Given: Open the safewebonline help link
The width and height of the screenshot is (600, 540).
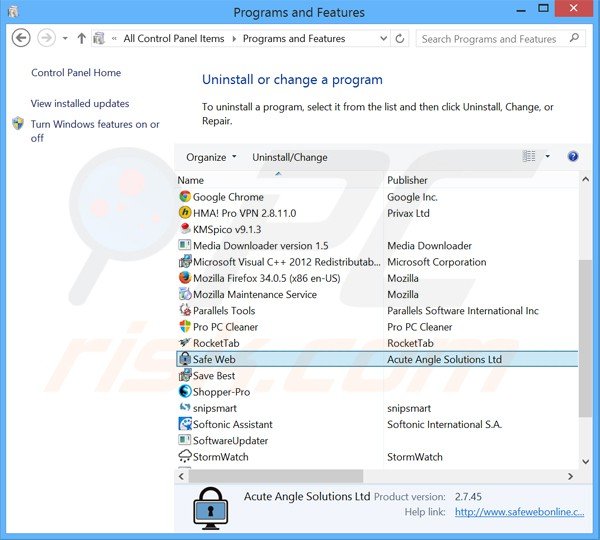Looking at the screenshot, I should pos(519,512).
